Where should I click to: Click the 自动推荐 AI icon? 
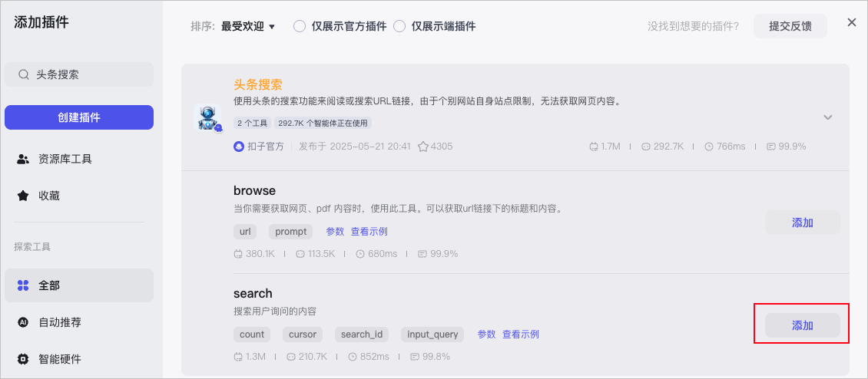point(23,322)
